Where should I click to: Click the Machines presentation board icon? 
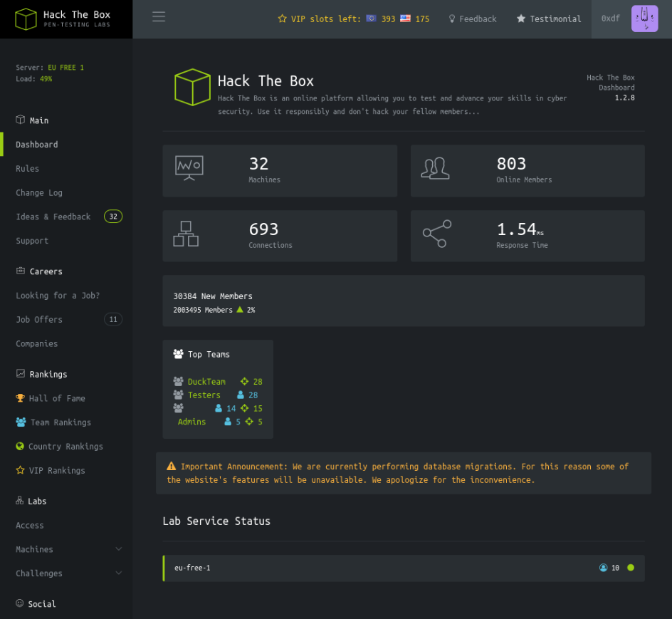click(x=189, y=168)
